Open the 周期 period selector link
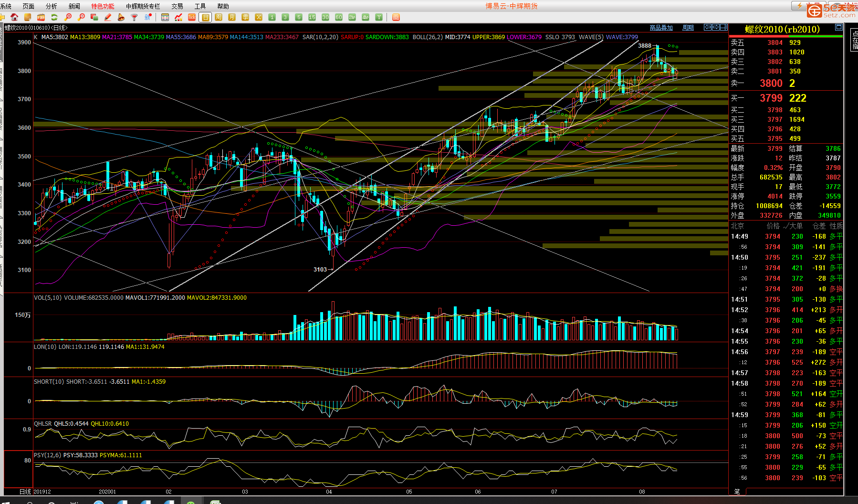Viewport: 858px width, 504px height. tap(688, 28)
